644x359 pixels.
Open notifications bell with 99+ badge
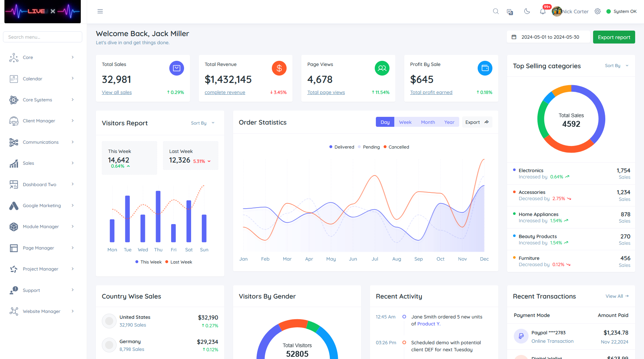tap(543, 11)
